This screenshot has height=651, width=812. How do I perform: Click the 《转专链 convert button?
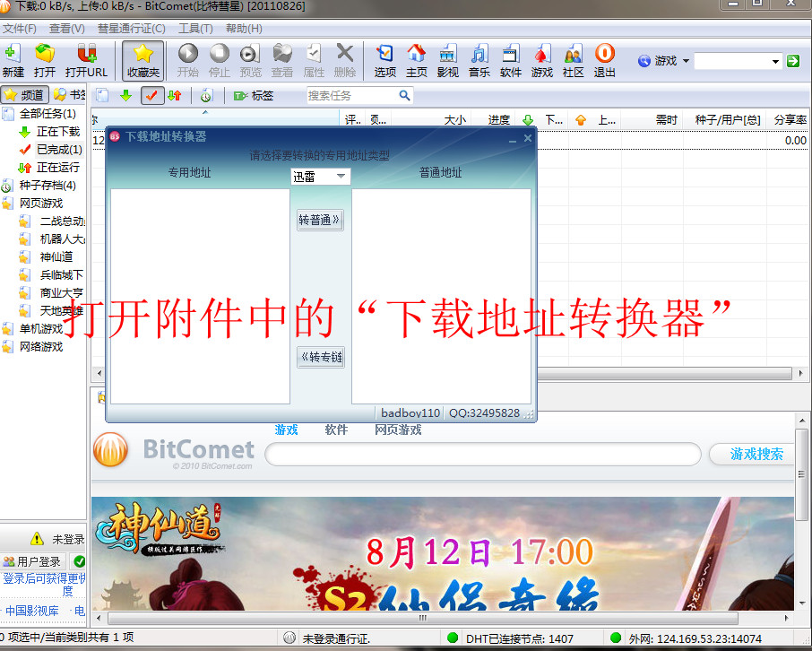click(321, 357)
